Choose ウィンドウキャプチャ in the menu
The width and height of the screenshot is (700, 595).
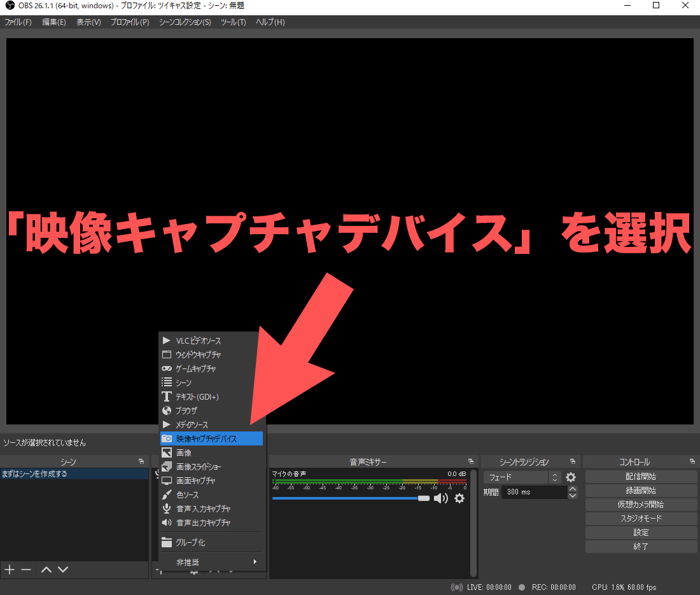(211, 355)
